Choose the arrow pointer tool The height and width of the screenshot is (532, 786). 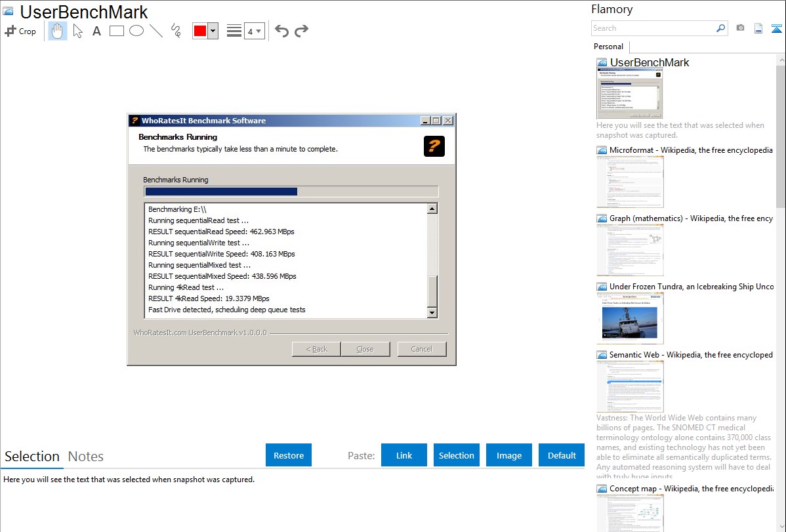coord(77,31)
